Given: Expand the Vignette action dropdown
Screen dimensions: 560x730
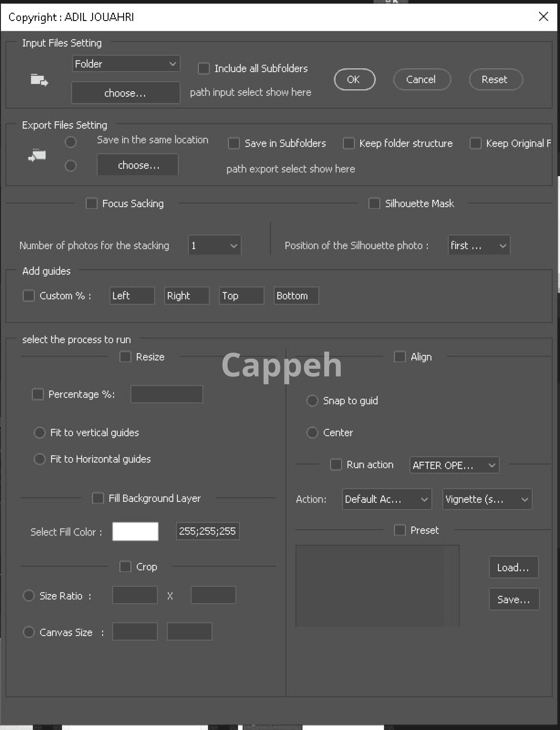Looking at the screenshot, I should [487, 499].
